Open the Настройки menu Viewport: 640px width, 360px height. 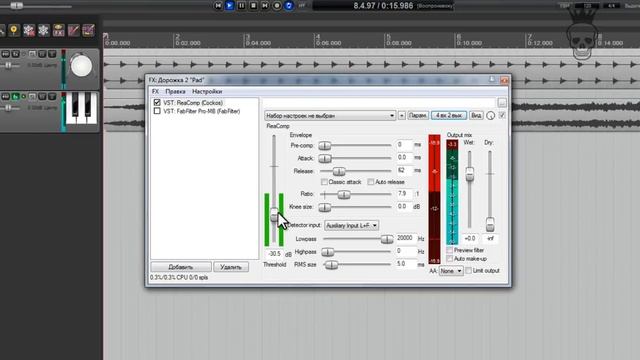207,91
